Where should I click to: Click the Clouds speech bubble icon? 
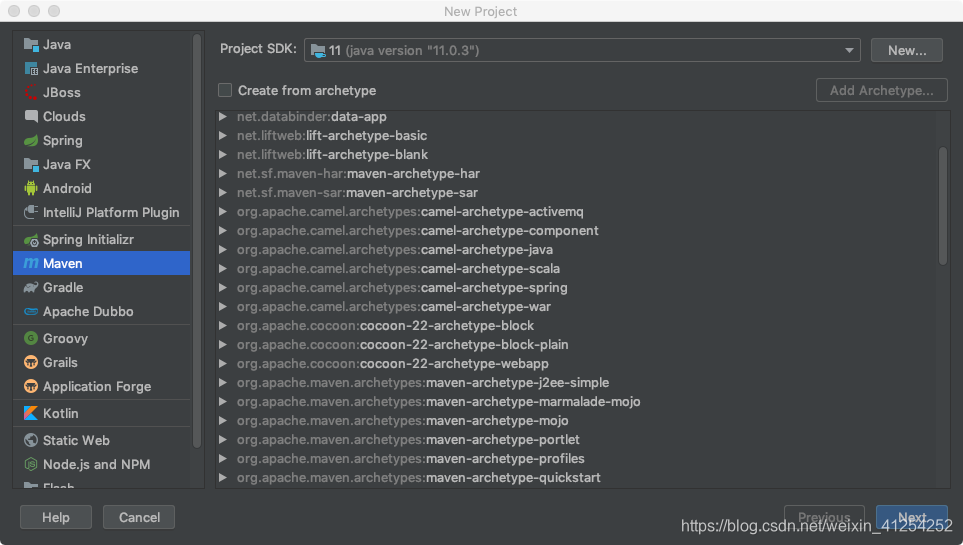31,116
